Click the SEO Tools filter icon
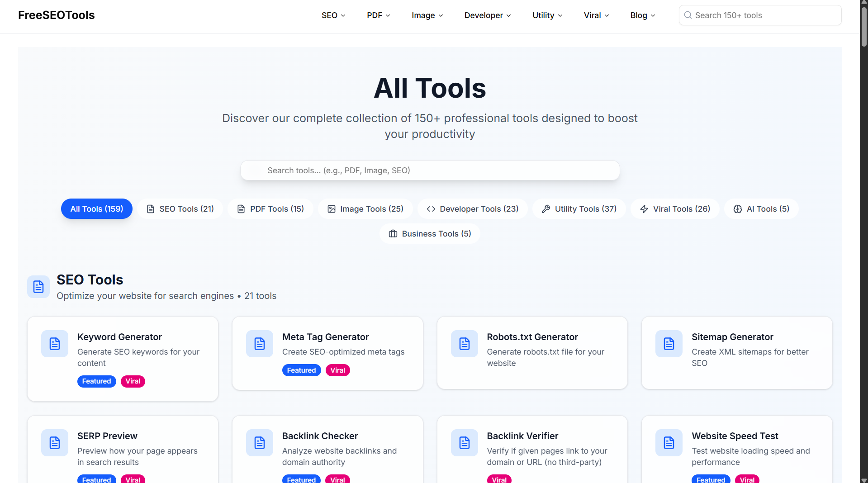 coord(150,208)
